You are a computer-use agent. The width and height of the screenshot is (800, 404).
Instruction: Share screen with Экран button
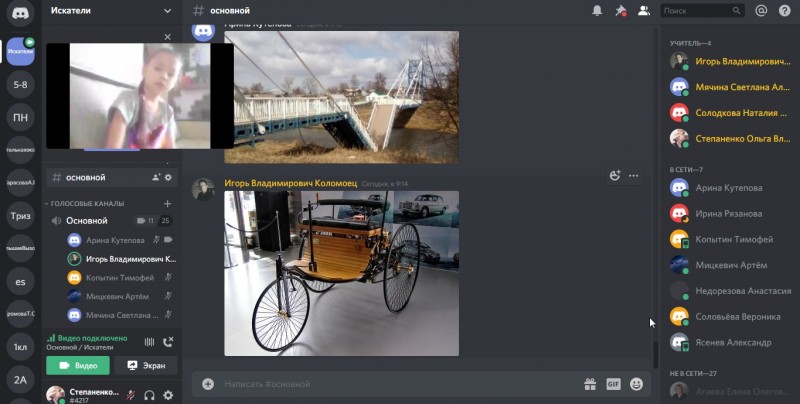[x=145, y=366]
